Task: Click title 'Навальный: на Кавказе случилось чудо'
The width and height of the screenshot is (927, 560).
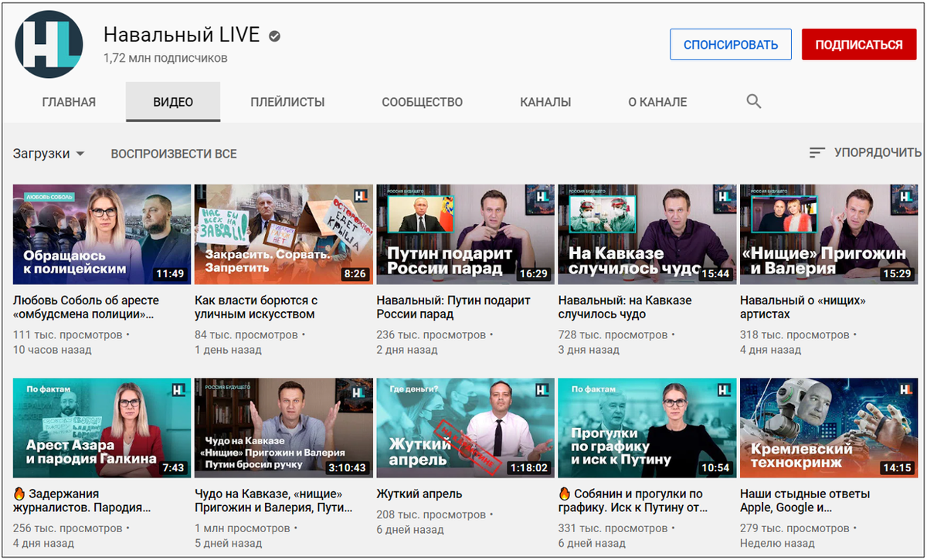Action: 625,307
